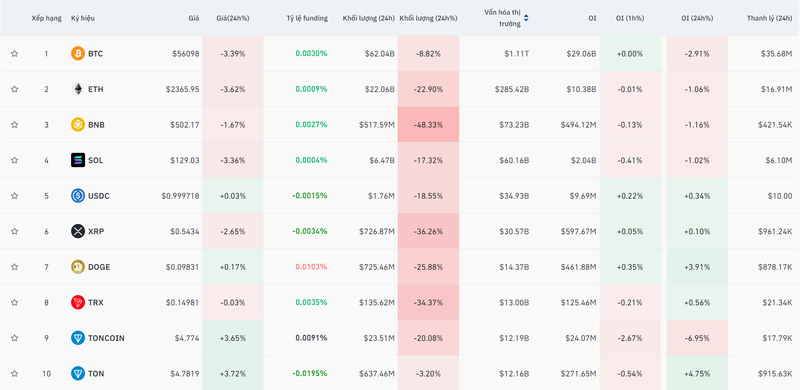Click the TRX Tron logo icon
This screenshot has height=390, width=800.
78,302
